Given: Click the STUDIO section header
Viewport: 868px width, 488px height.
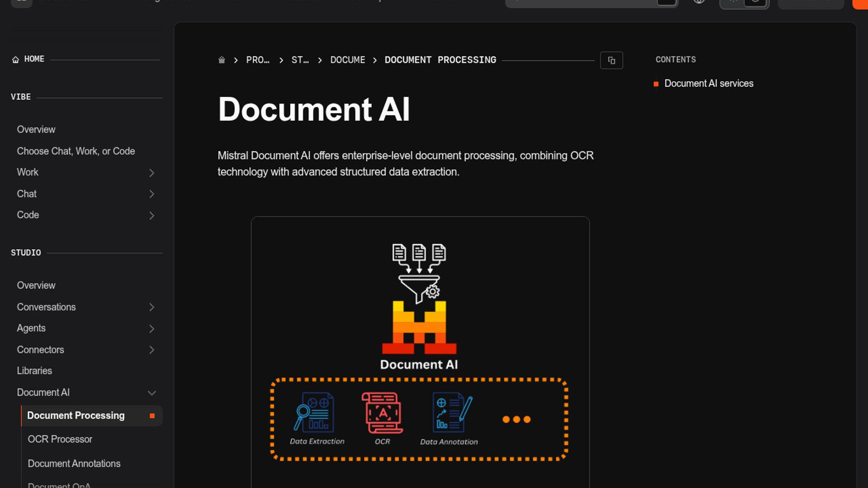Looking at the screenshot, I should [26, 253].
